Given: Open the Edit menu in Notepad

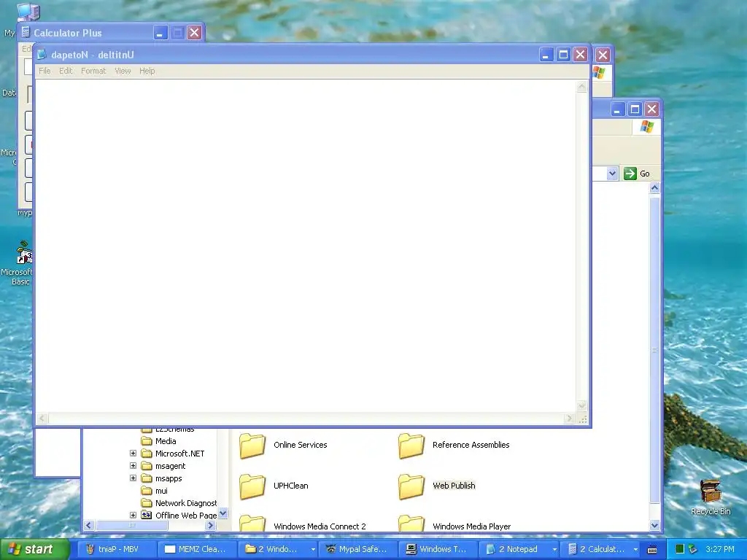Looking at the screenshot, I should pyautogui.click(x=66, y=71).
